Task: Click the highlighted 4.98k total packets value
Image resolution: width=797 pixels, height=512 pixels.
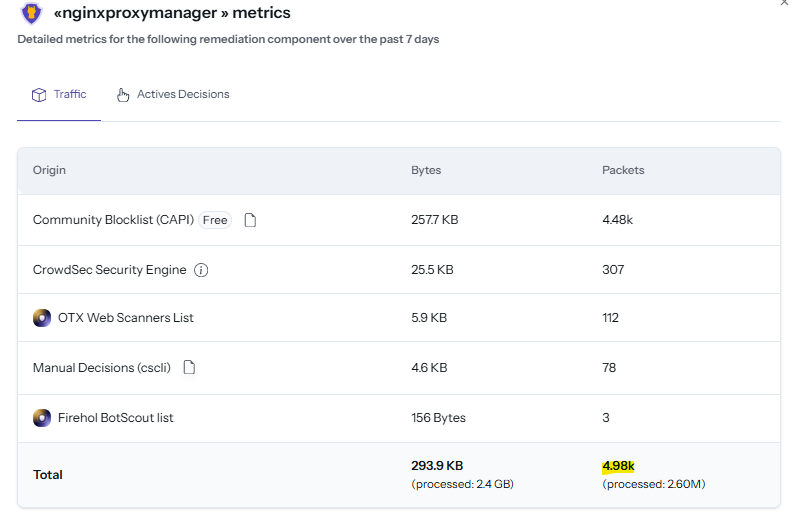Action: click(x=618, y=466)
